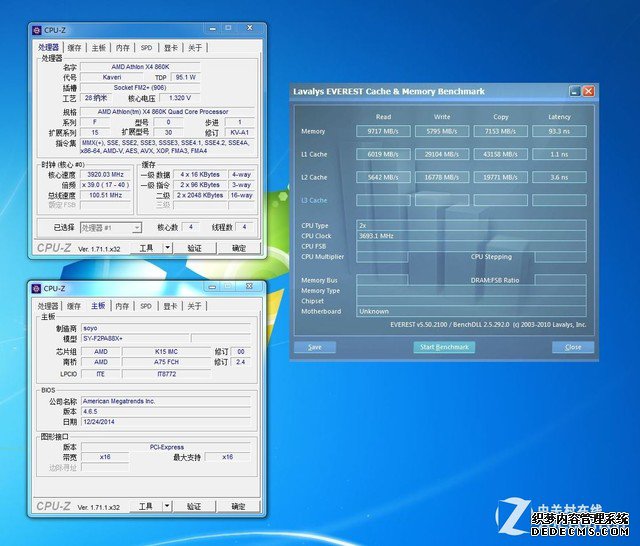
Task: Click the CPU-Z icon in the bottom window's title bar
Action: pyautogui.click(x=36, y=289)
